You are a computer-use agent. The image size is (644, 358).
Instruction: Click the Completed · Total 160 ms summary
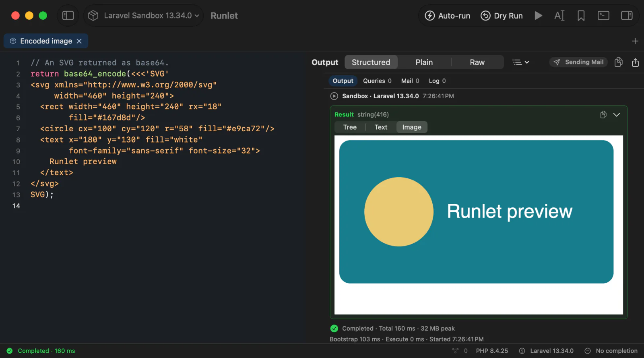[x=398, y=328]
